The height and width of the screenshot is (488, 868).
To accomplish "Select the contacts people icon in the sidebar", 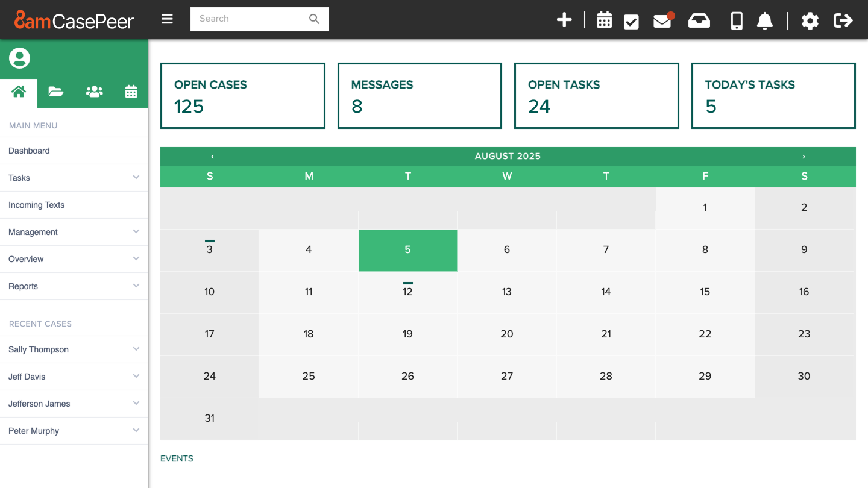I will [94, 92].
